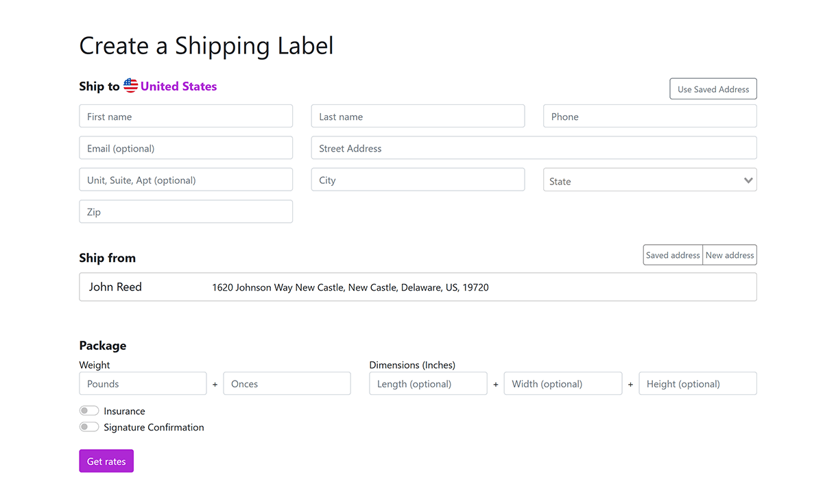The width and height of the screenshot is (836, 504).
Task: Enable the Insurance toggle
Action: tap(89, 411)
